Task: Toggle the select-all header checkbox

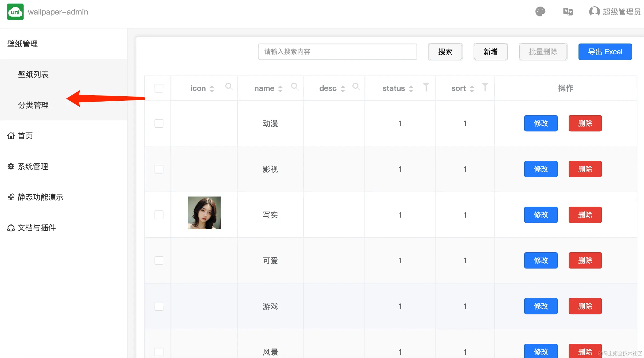Action: (x=159, y=88)
